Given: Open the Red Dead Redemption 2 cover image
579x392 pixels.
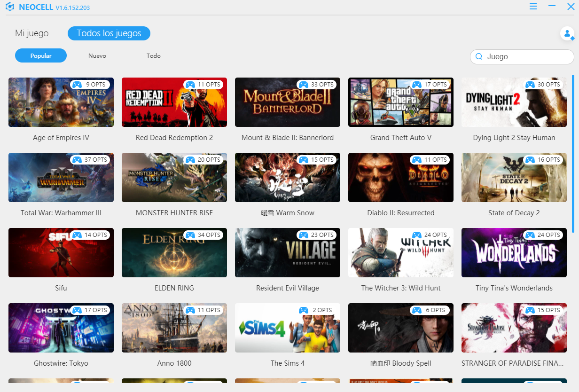Looking at the screenshot, I should (174, 102).
